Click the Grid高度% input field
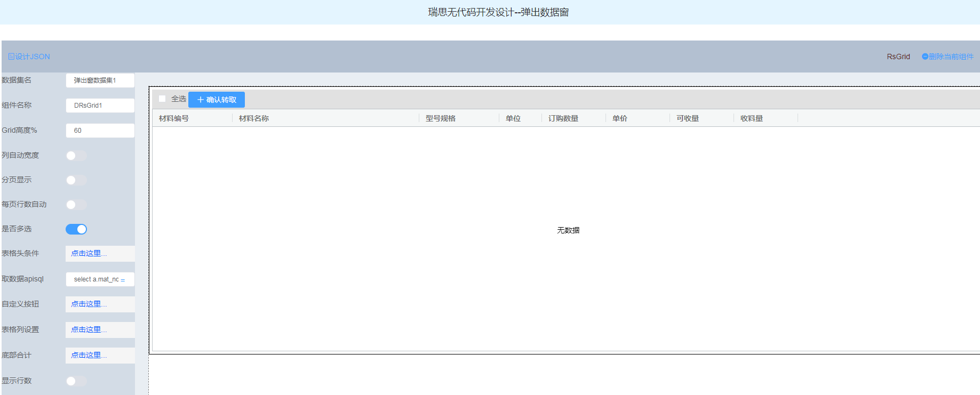Screen dimensions: 980x395 (x=100, y=131)
